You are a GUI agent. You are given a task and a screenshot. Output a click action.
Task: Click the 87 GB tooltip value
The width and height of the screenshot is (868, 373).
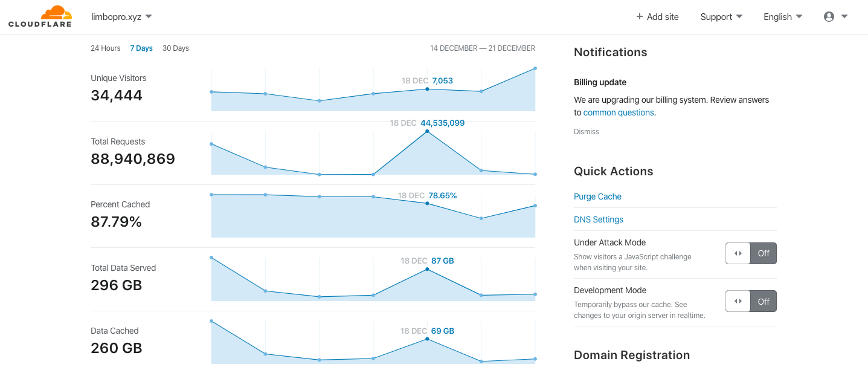click(x=443, y=261)
